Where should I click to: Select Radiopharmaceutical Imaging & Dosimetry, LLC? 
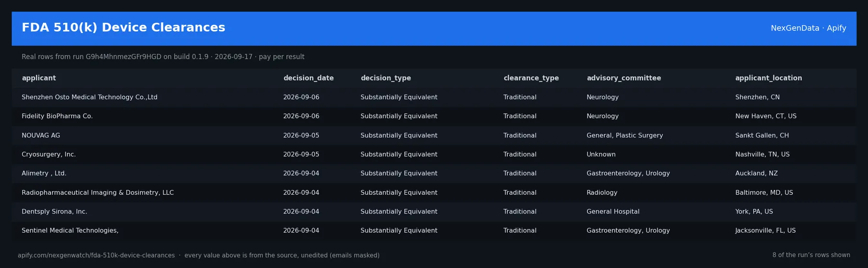tap(97, 192)
